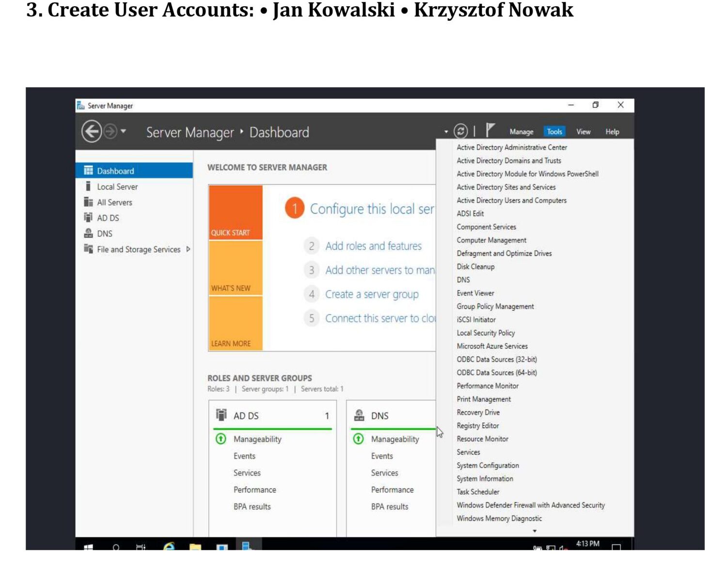
Task: Open BPA results in the DNS tile
Action: tap(390, 506)
